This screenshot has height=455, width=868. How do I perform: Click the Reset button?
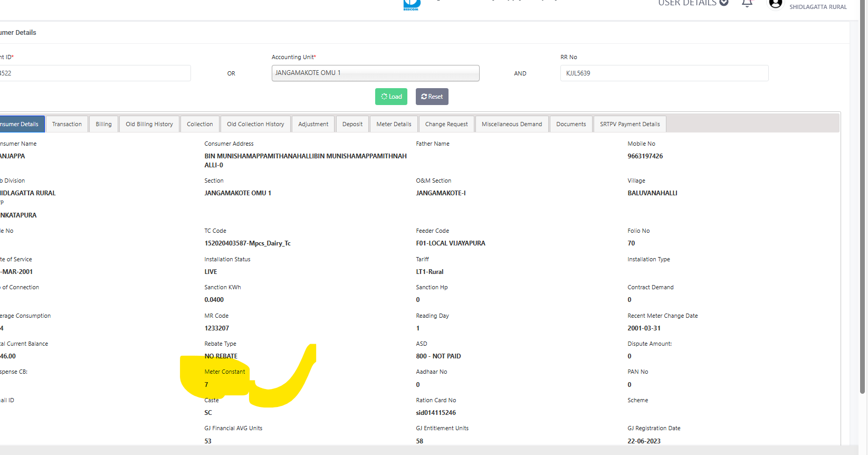pyautogui.click(x=432, y=97)
